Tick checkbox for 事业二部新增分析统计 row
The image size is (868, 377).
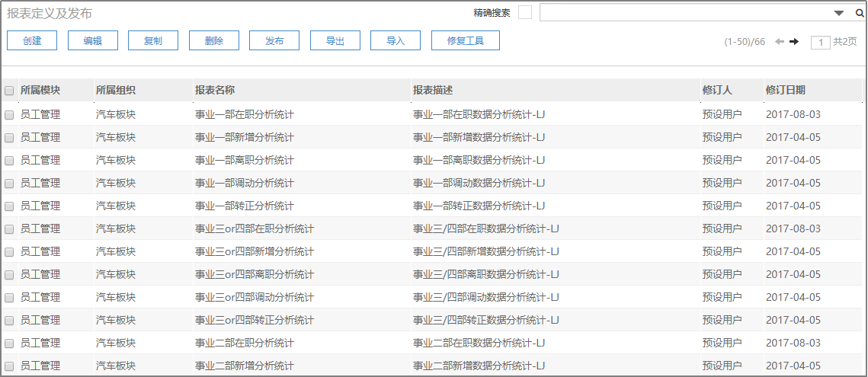click(x=9, y=366)
